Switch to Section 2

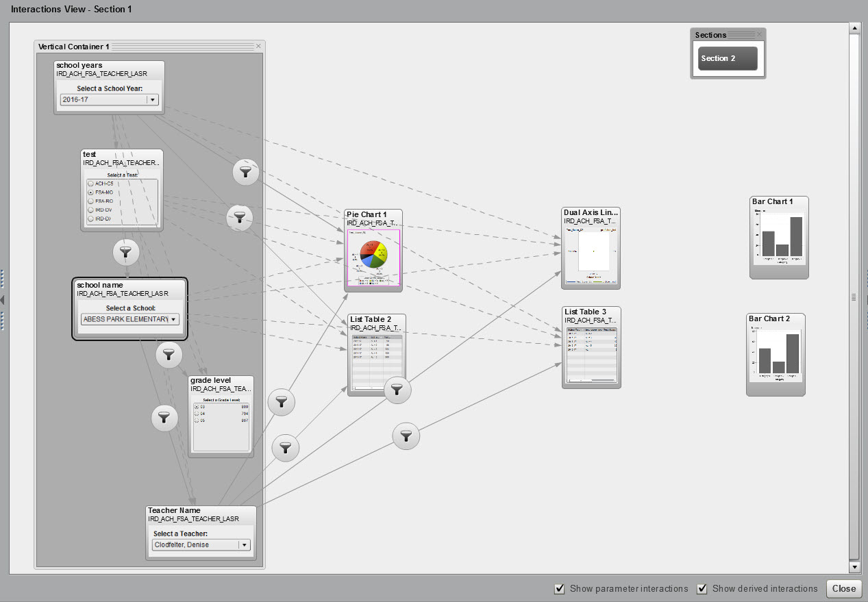[x=727, y=58]
